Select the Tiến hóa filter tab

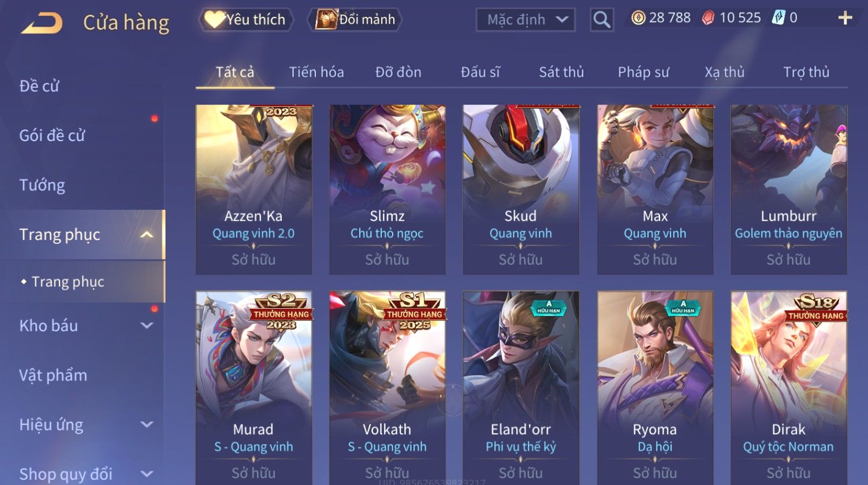pos(316,72)
